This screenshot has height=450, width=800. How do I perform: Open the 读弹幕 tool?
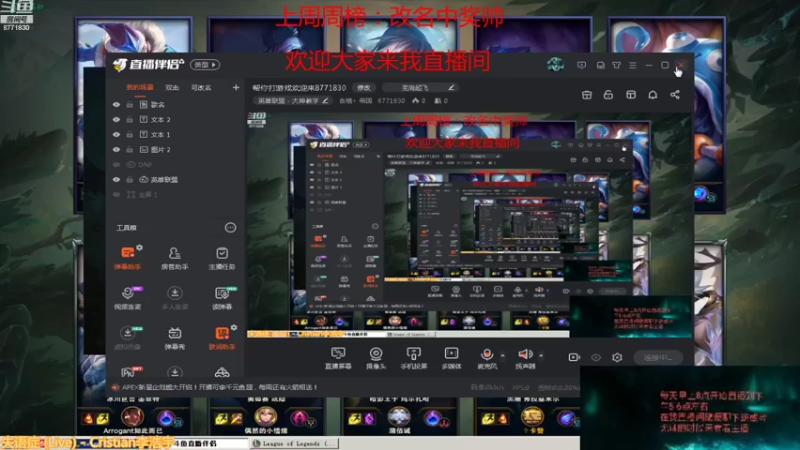(222, 297)
